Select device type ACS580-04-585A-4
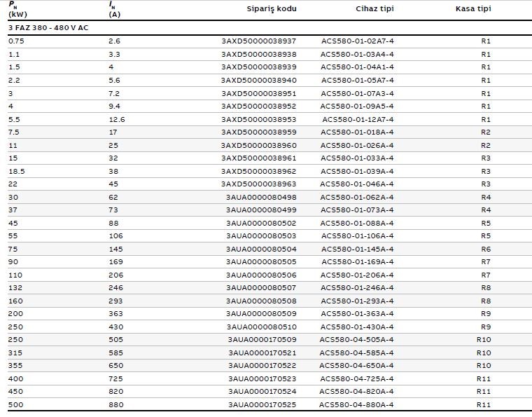This screenshot has height=417, width=532. (356, 353)
